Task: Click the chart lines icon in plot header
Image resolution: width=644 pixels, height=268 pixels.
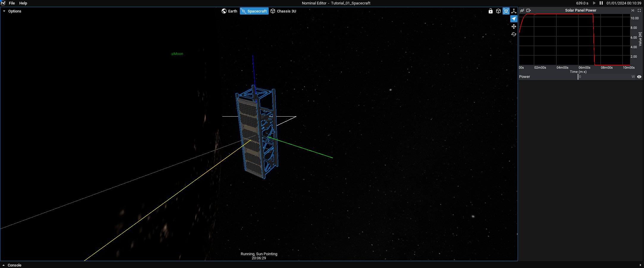Action: (522, 10)
